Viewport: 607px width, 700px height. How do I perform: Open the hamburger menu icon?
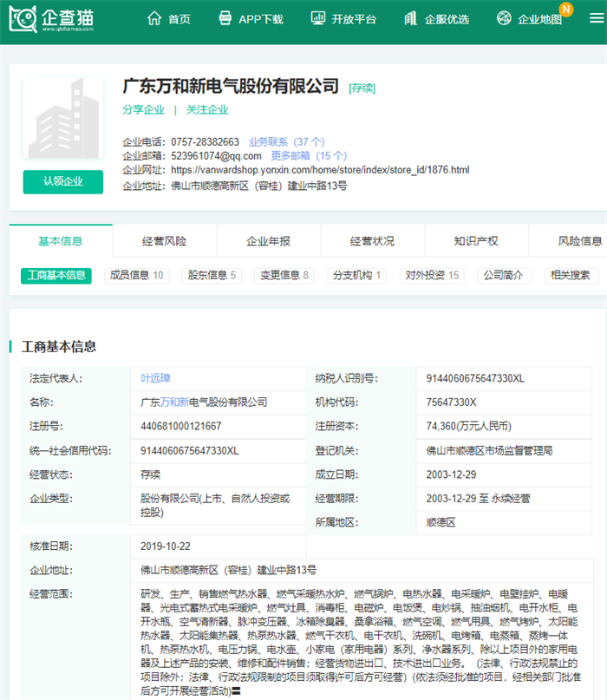[x=597, y=18]
